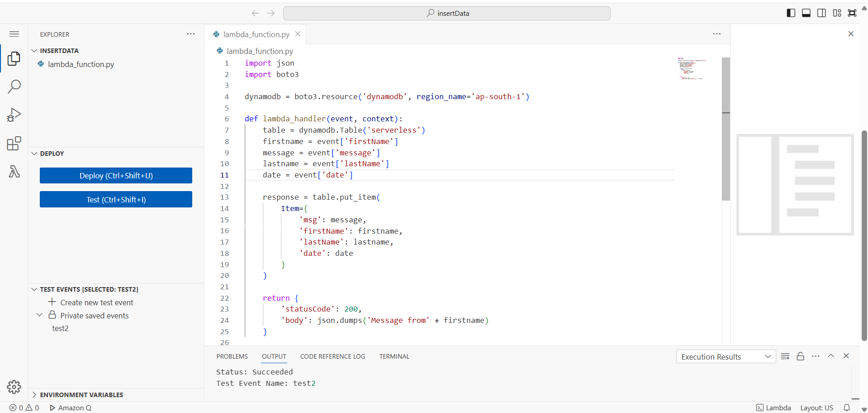Screen dimensions: 868x413
Task: Close the lambda_function.py tab
Action: [298, 34]
